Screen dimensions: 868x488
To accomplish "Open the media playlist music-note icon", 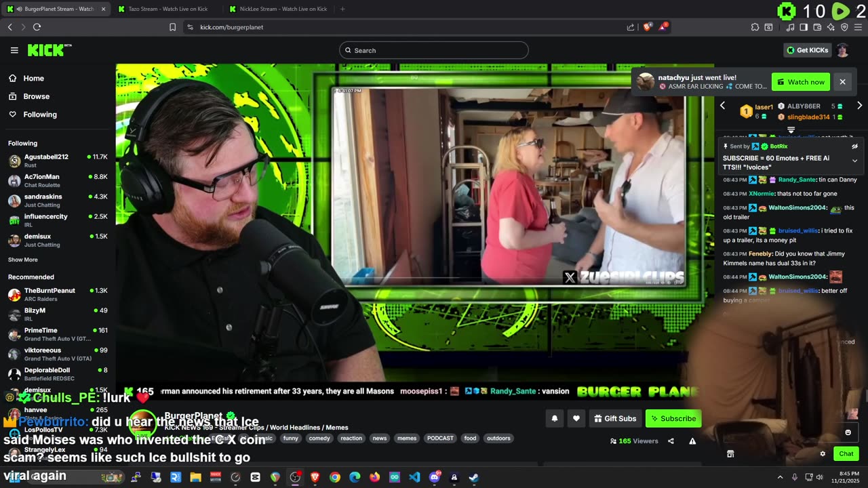I will (x=790, y=27).
